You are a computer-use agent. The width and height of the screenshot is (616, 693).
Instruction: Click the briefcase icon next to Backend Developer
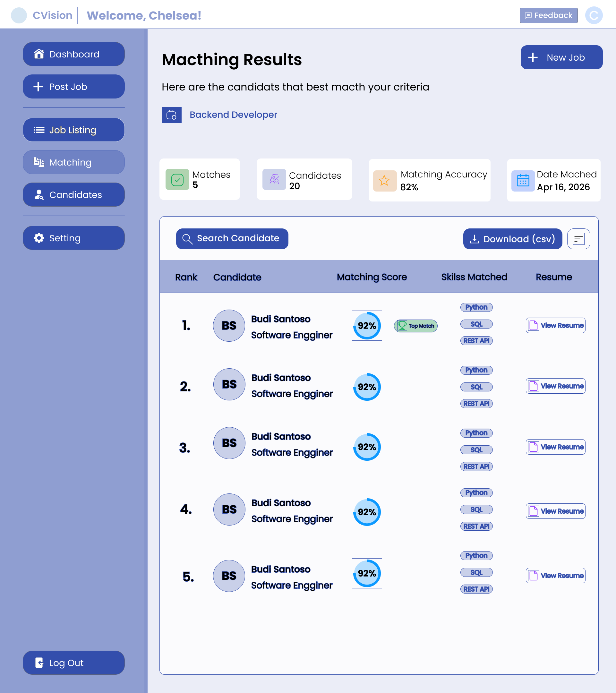coord(172,115)
